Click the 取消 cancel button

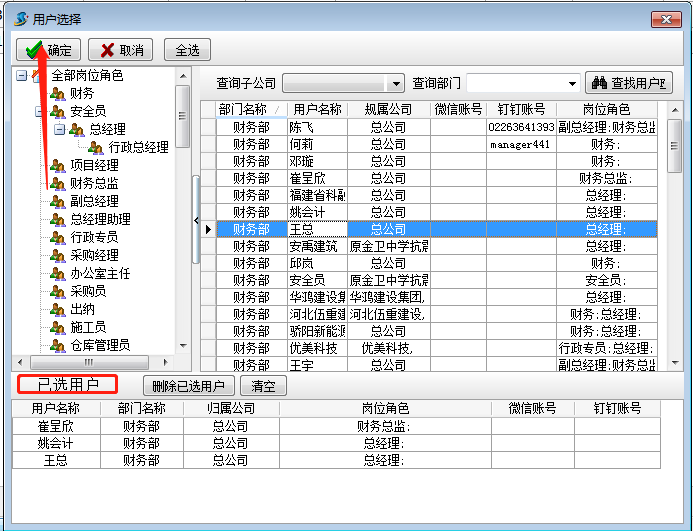(120, 50)
